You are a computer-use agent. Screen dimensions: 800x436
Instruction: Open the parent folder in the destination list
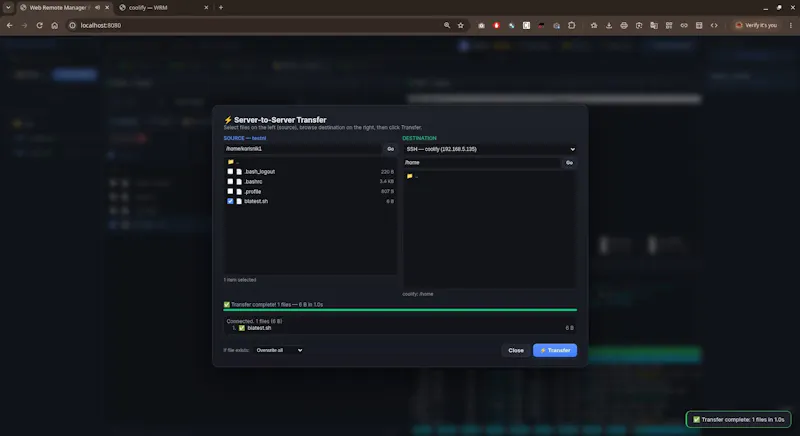pyautogui.click(x=412, y=176)
